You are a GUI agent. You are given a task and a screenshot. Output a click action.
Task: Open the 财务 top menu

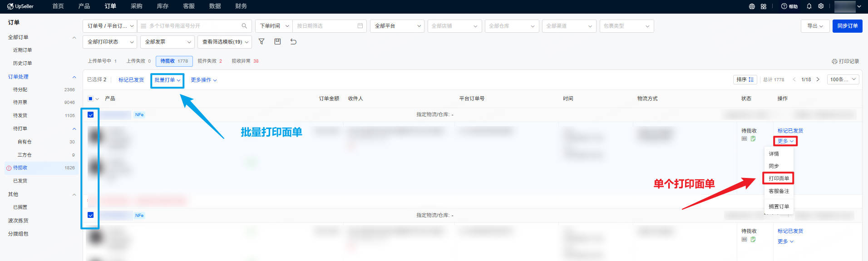pyautogui.click(x=241, y=6)
